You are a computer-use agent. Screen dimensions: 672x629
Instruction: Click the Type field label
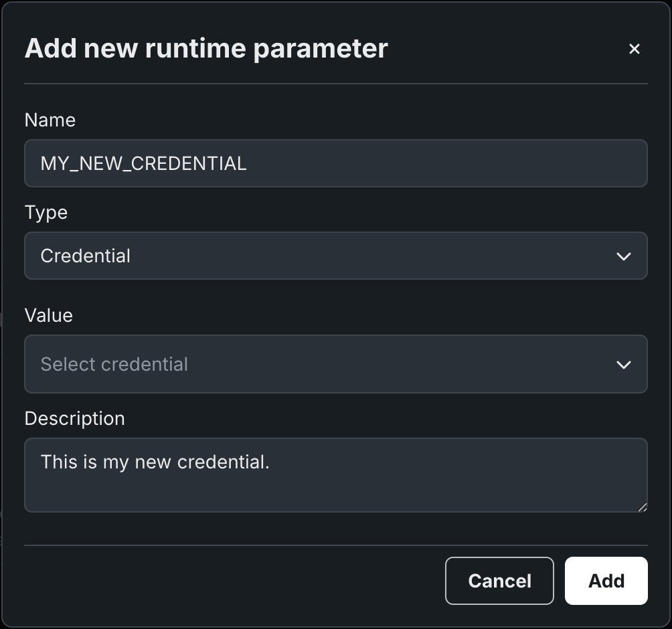46,213
